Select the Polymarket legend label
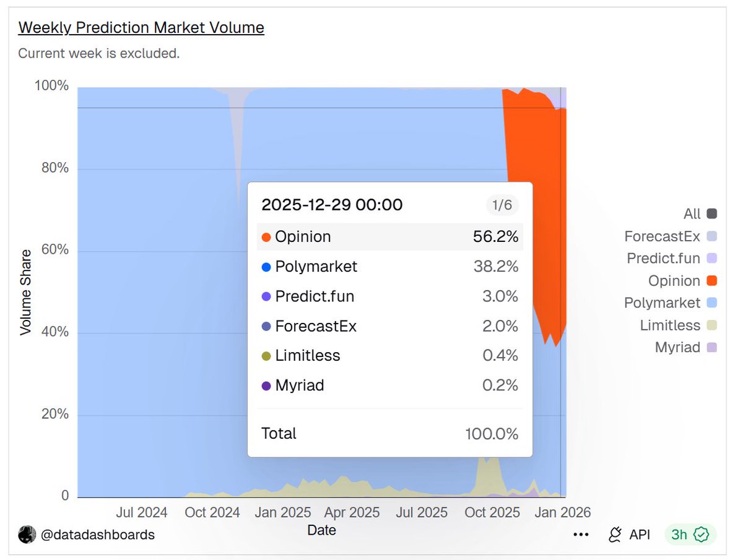The height and width of the screenshot is (560, 743). click(x=662, y=303)
